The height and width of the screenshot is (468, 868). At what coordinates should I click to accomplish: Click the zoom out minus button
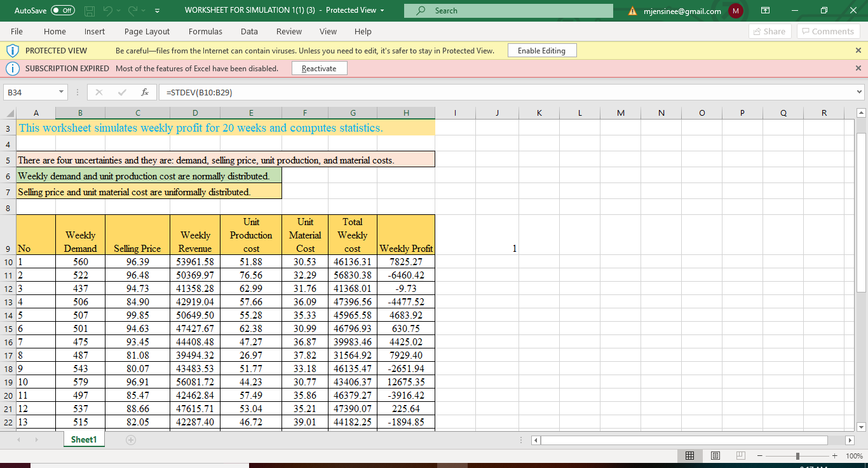(x=761, y=456)
